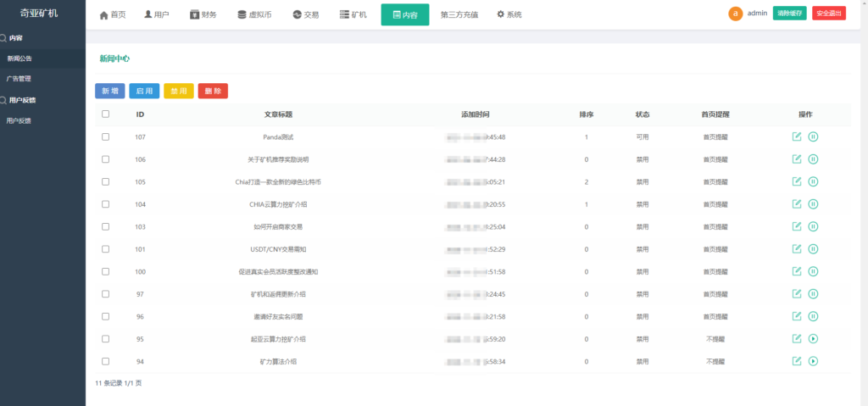Edit the Chia打造一款全新的绿色比特币 article

[x=797, y=181]
